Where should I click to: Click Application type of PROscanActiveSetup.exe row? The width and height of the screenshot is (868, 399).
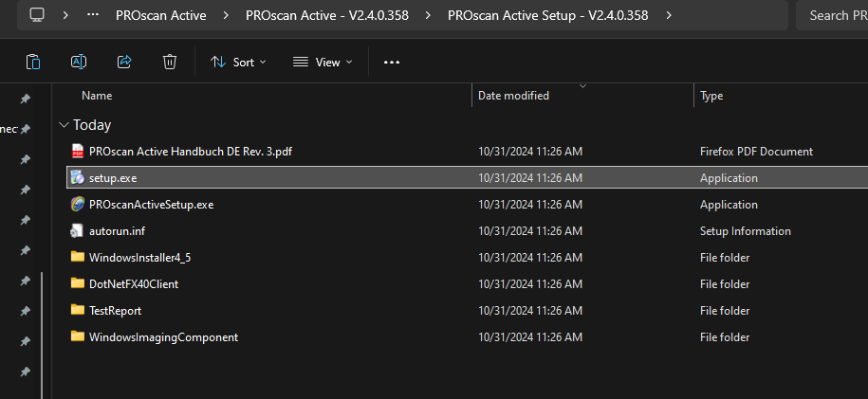729,205
